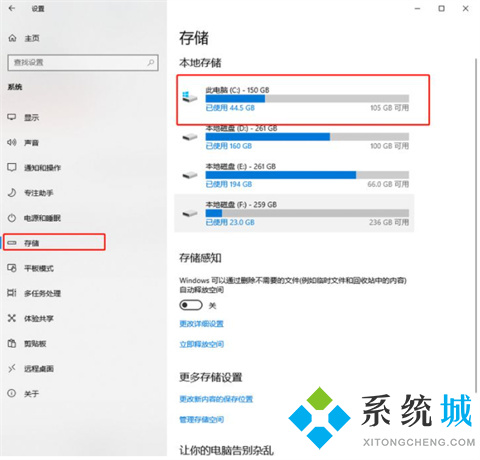
Task: Click 本地磁盘 (E:) - 261 GB label
Action: point(241,166)
